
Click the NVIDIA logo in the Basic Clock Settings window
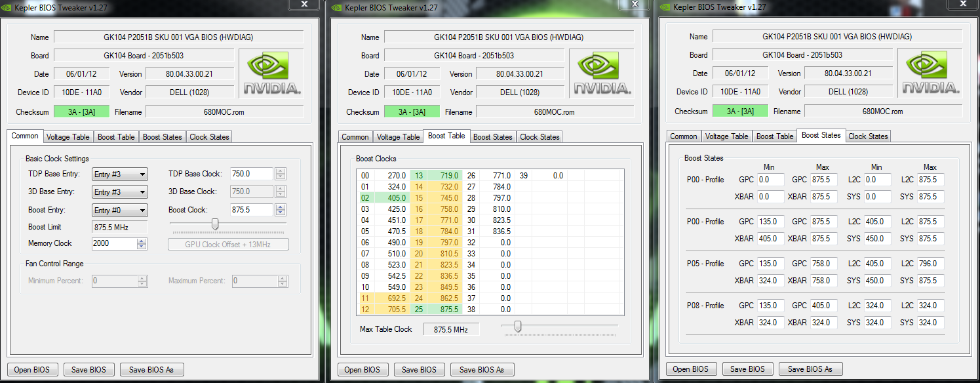coord(271,73)
